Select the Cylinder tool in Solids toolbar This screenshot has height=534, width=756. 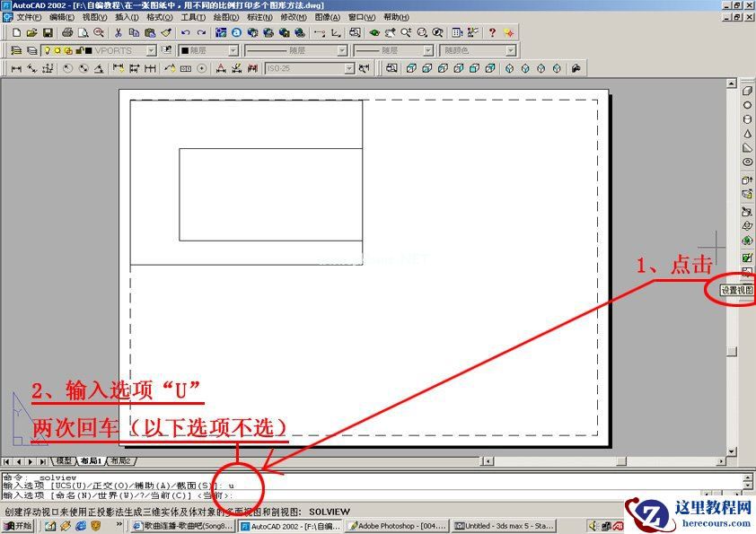(x=747, y=119)
